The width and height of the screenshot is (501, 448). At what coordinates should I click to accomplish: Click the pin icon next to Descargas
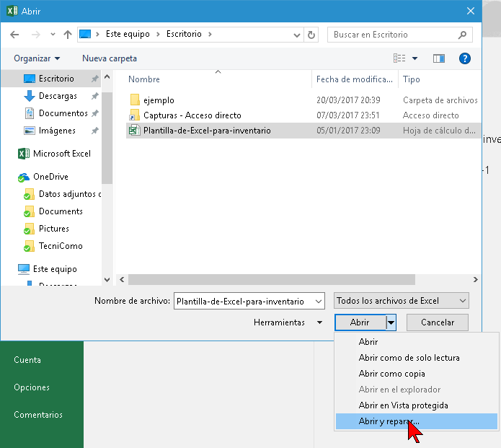pos(95,96)
